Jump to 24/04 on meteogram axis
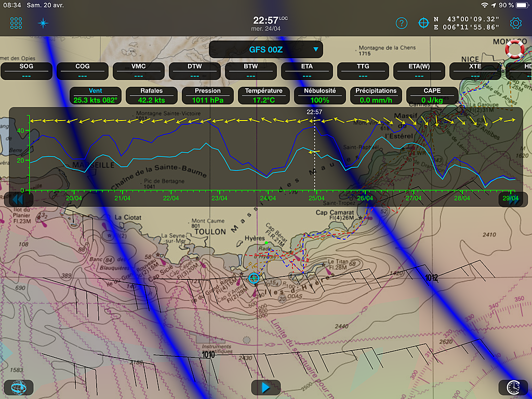The image size is (532, 399). click(268, 198)
